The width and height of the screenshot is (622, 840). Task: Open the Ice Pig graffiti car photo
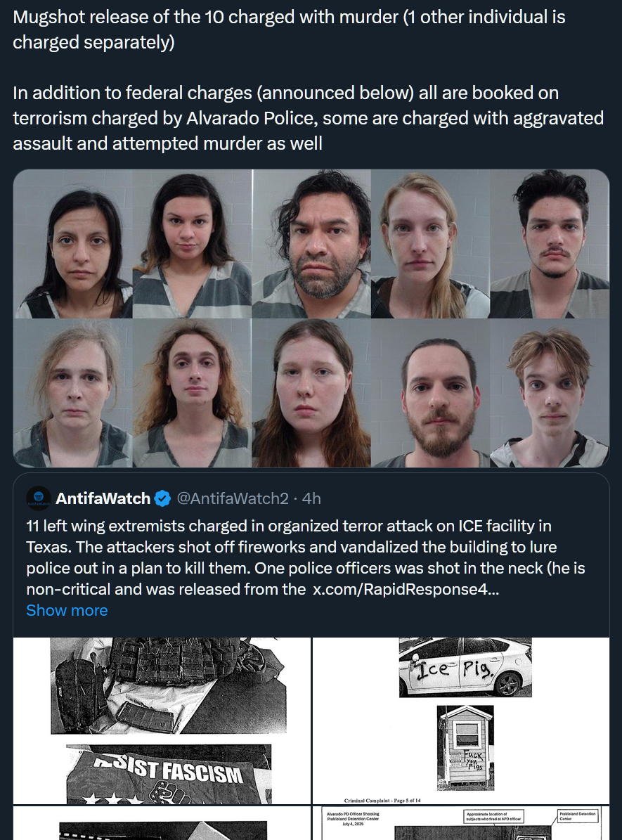pyautogui.click(x=465, y=667)
